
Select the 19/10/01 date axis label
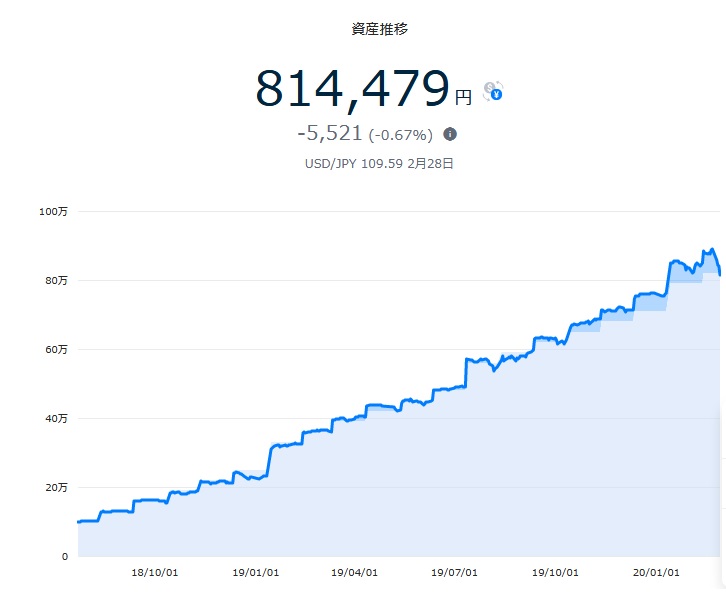pos(555,572)
